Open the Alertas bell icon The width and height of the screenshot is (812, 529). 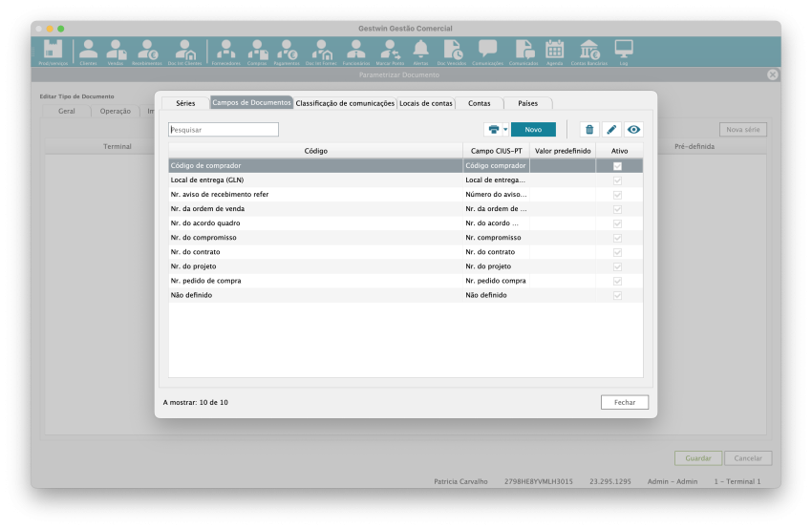coord(420,51)
